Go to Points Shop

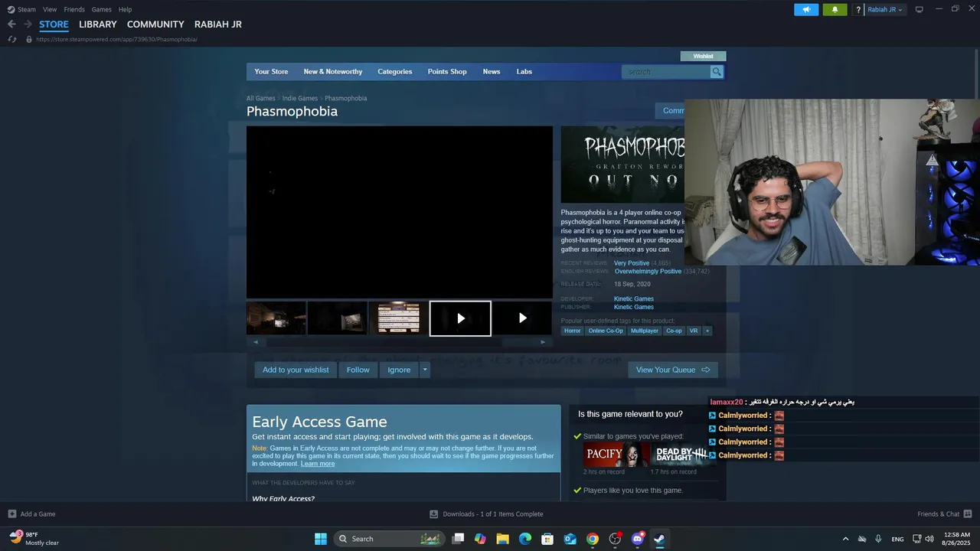[447, 72]
